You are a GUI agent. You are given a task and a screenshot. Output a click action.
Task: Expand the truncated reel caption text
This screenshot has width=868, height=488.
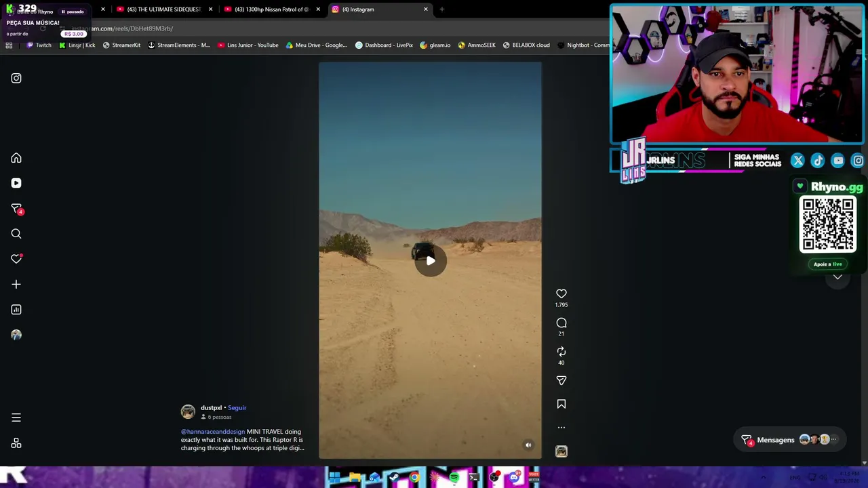(x=243, y=440)
